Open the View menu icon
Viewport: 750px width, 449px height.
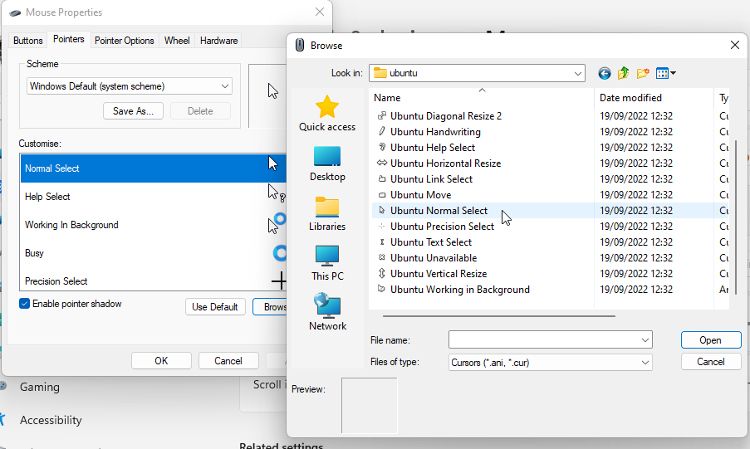click(666, 73)
